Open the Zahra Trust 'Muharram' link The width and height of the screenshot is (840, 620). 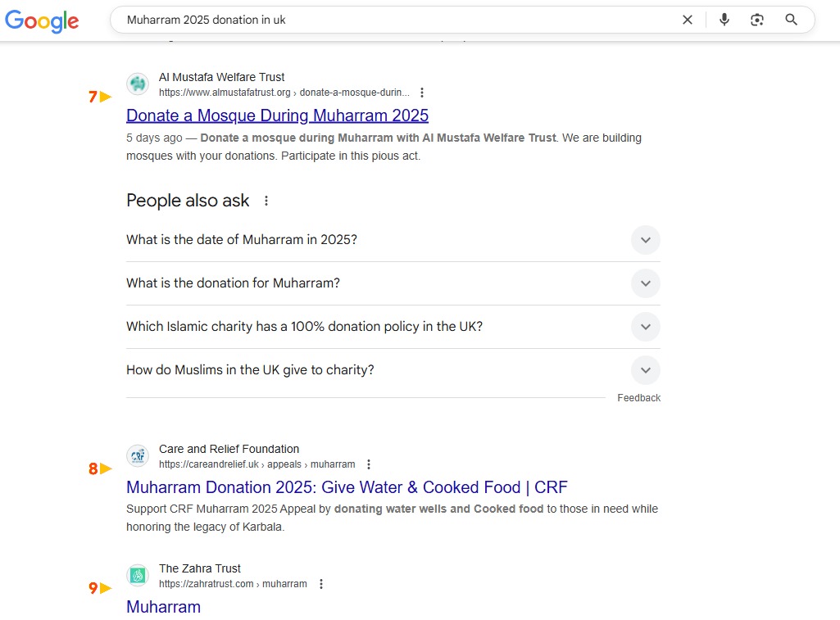[163, 607]
